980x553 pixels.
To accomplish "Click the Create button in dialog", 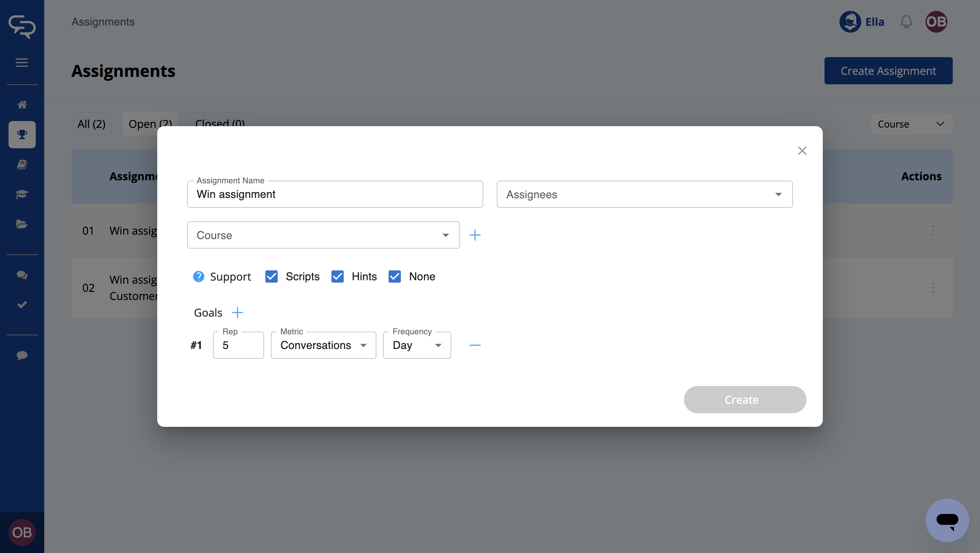I will point(745,399).
